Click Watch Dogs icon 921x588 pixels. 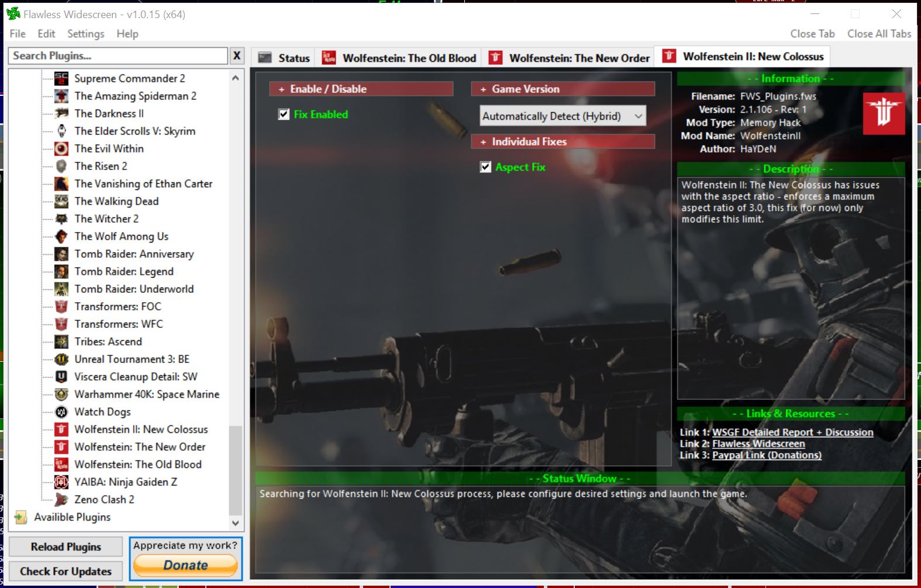click(61, 411)
